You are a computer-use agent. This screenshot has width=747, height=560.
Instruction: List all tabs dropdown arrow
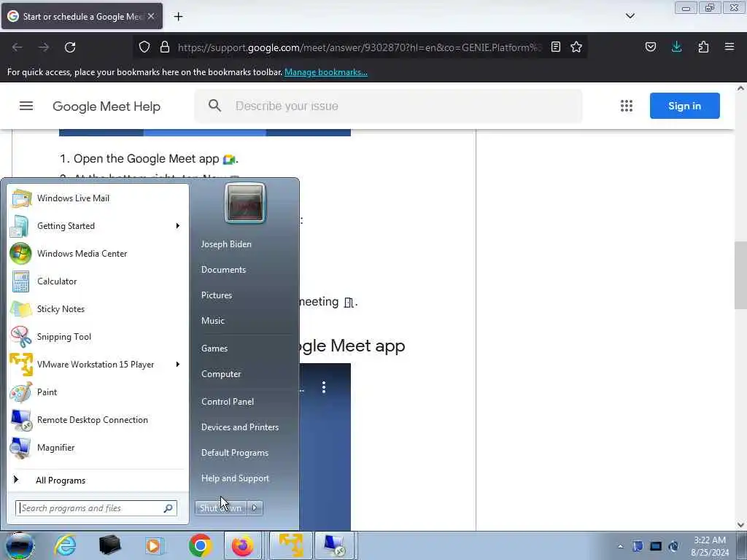pyautogui.click(x=630, y=16)
